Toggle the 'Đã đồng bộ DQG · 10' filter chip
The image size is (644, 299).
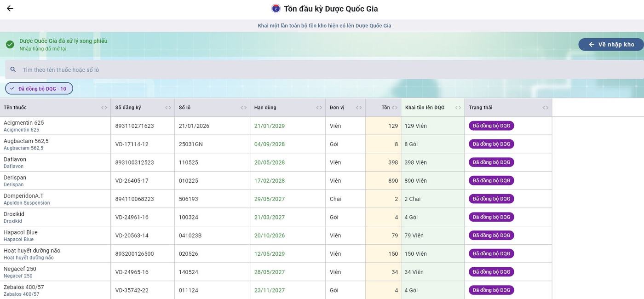[39, 88]
